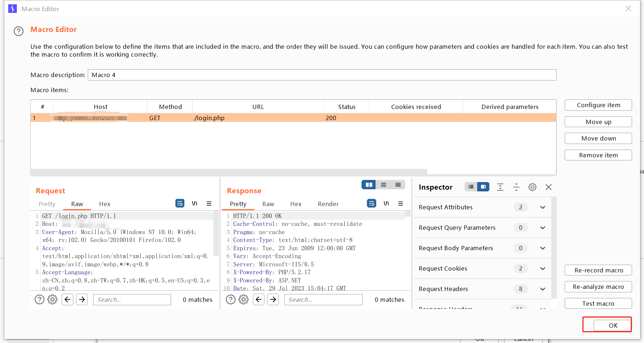Switch Response view to Raw tab
The height and width of the screenshot is (343, 644).
point(268,204)
